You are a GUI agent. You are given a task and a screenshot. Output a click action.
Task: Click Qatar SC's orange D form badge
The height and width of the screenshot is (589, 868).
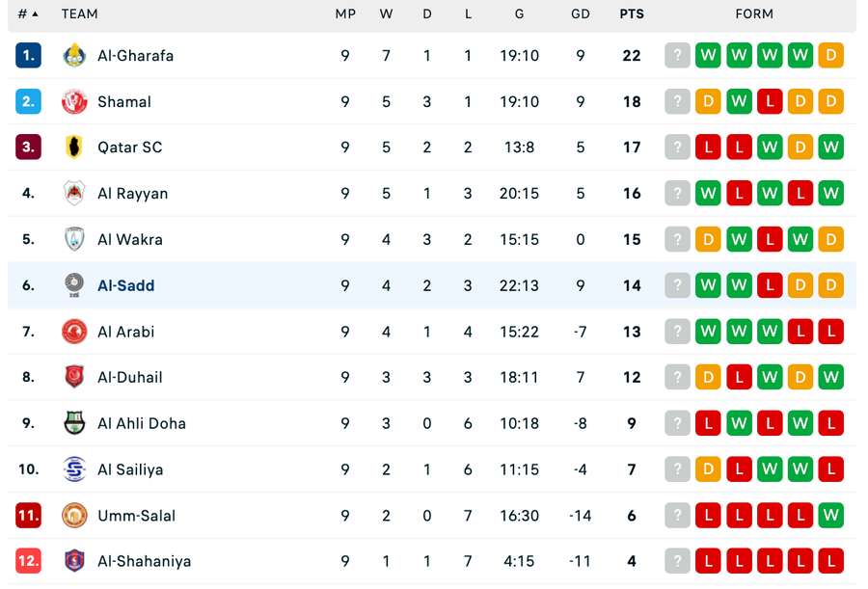(x=800, y=147)
